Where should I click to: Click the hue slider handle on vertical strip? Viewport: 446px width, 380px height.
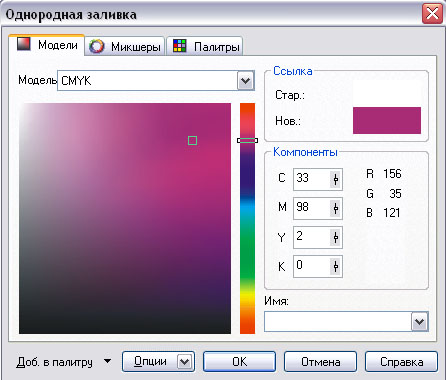click(x=247, y=140)
